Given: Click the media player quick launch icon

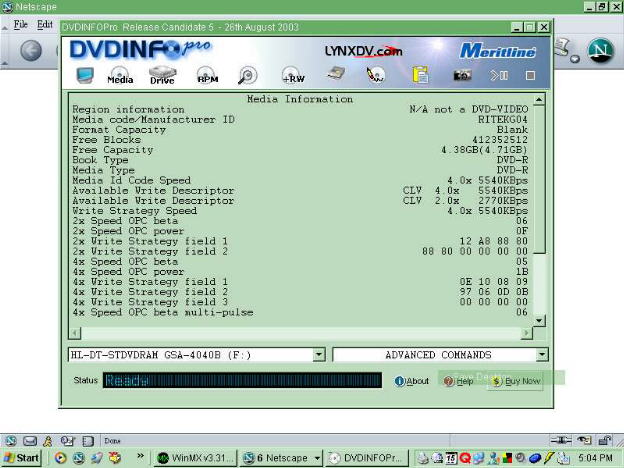Looking at the screenshot, I should (x=60, y=458).
